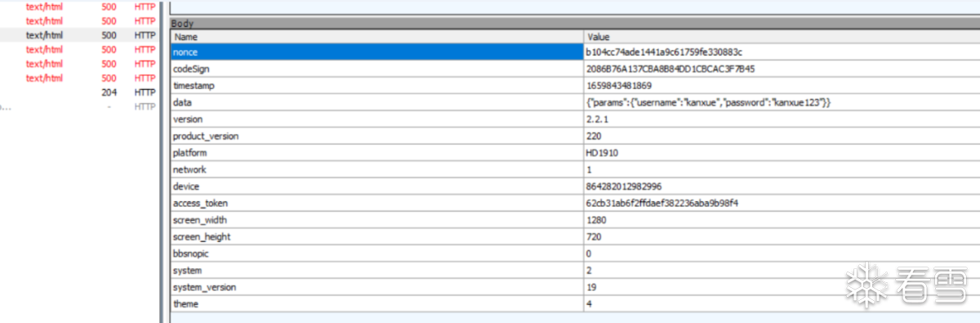Screen dimensions: 980x323
Task: Select the theme name cell
Action: 376,303
